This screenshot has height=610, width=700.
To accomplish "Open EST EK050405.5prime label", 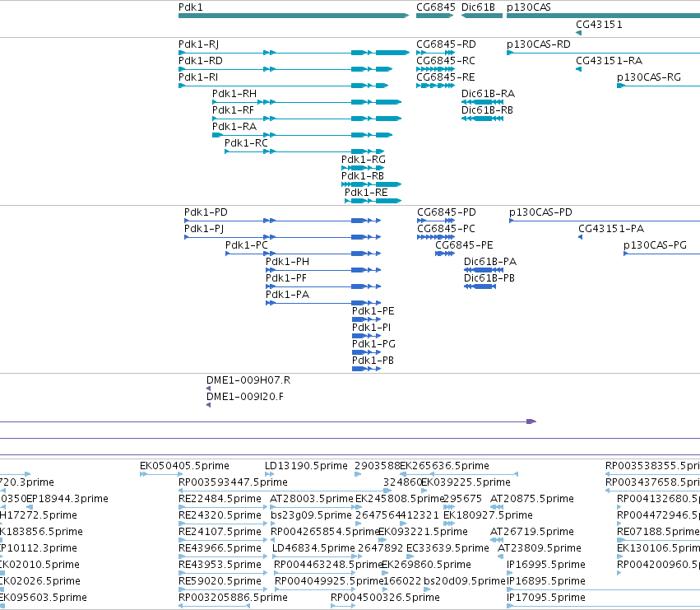I will click(x=184, y=466).
